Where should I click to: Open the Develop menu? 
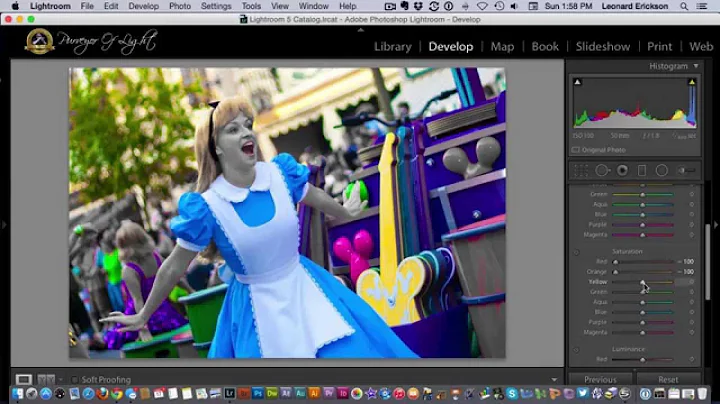coord(143,6)
